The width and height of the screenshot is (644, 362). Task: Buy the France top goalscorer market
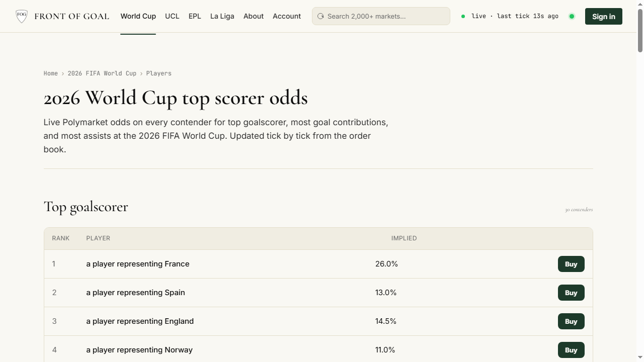[571, 264]
